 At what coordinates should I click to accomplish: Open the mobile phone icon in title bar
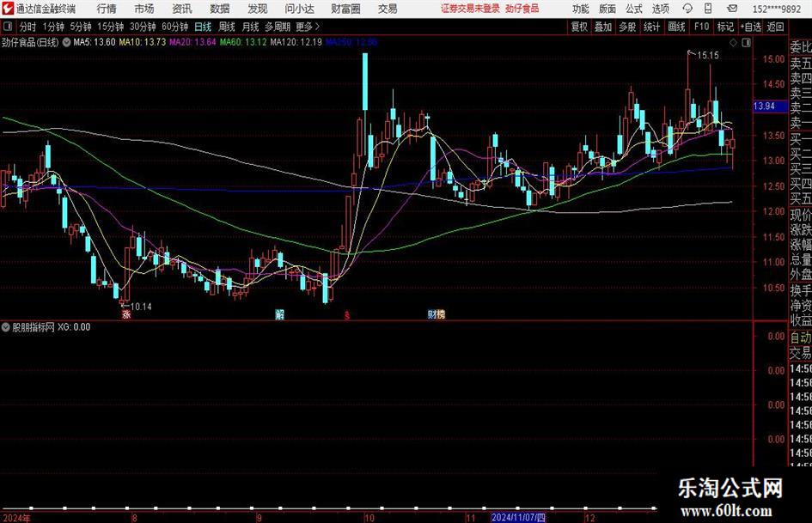[x=708, y=9]
